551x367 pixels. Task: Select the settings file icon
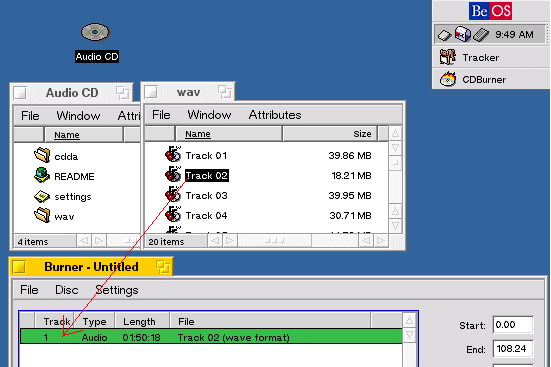tap(42, 196)
